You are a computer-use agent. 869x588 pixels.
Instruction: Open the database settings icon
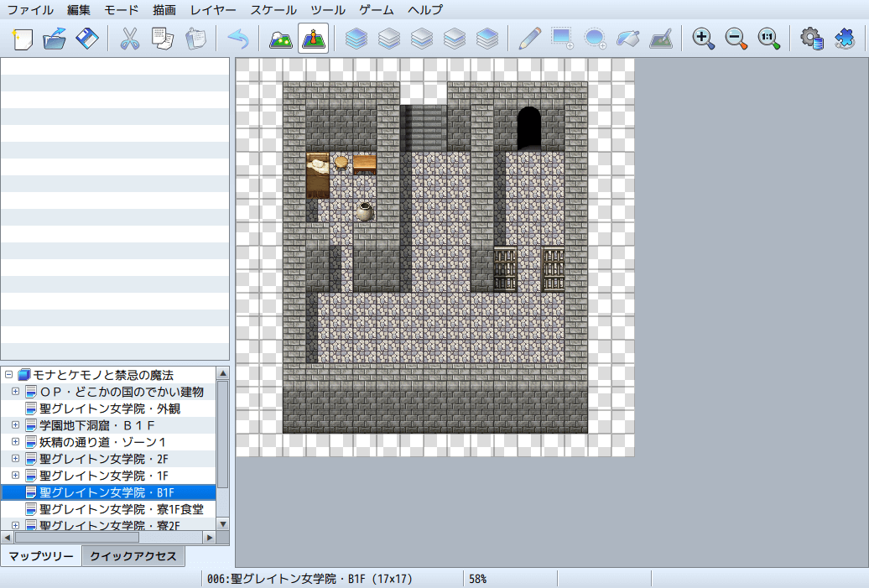pos(810,38)
